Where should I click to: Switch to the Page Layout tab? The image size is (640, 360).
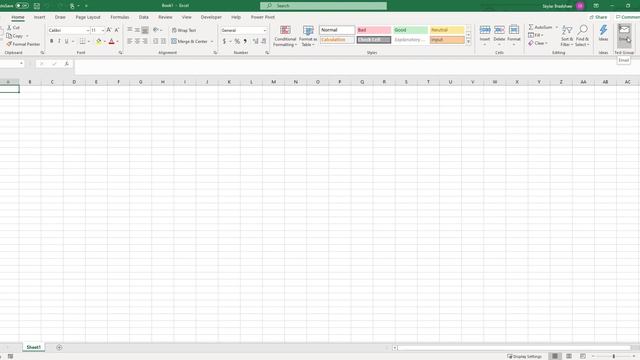point(88,17)
